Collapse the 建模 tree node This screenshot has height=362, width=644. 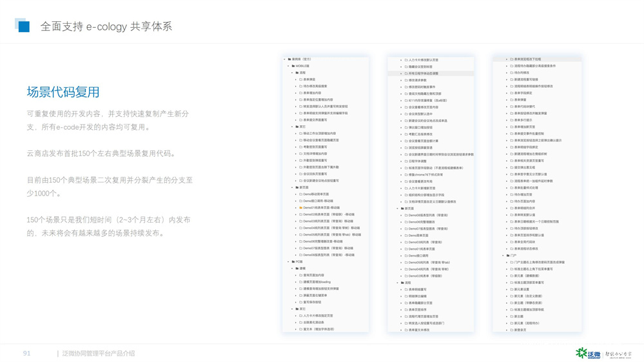pyautogui.click(x=293, y=268)
